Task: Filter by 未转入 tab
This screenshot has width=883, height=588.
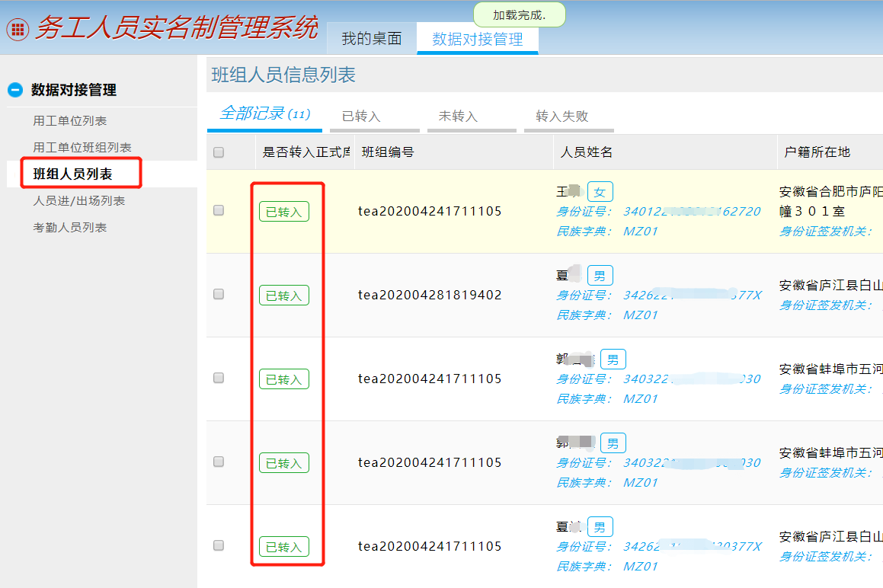Action: (458, 117)
